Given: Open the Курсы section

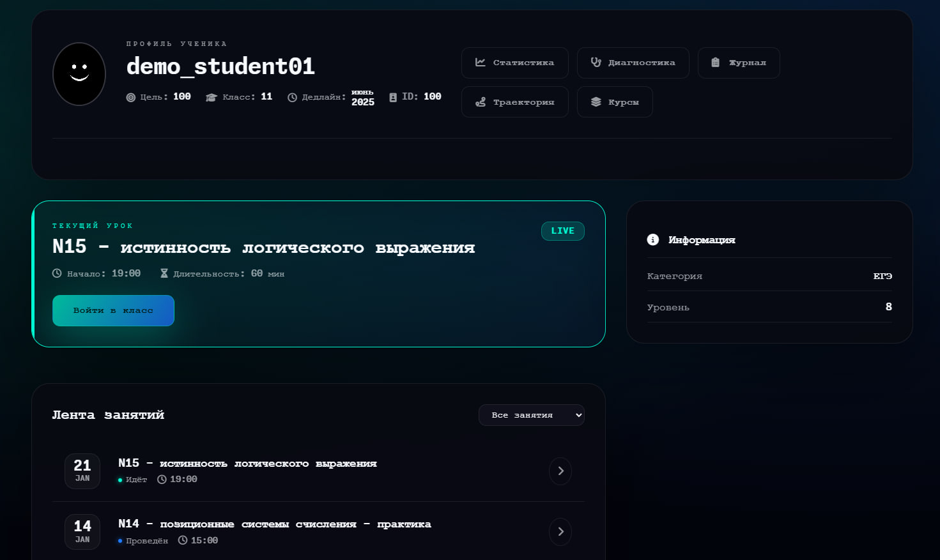Looking at the screenshot, I should click(615, 102).
